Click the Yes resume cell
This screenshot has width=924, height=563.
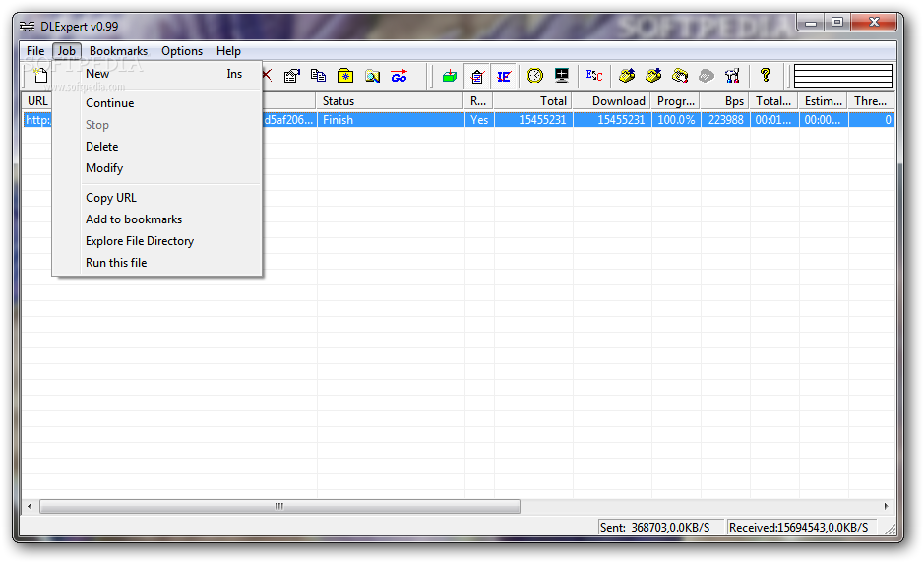[x=479, y=120]
